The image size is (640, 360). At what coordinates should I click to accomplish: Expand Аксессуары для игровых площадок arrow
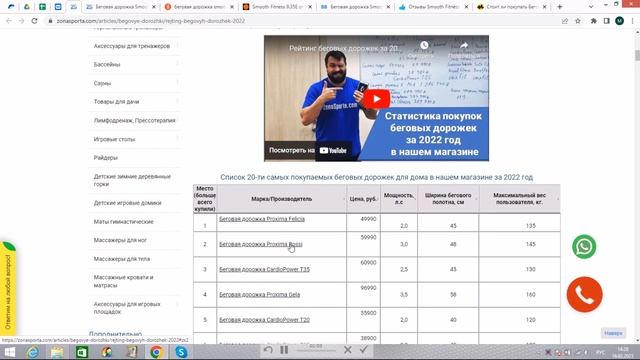click(178, 304)
